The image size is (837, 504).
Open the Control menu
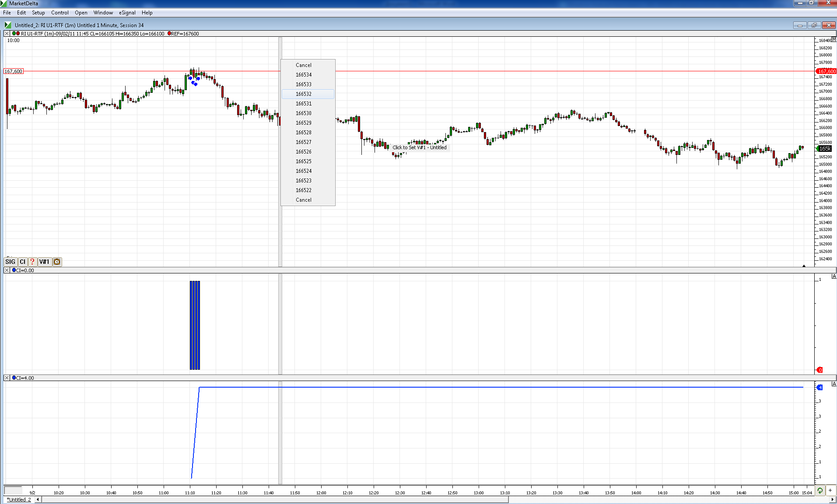coord(60,13)
